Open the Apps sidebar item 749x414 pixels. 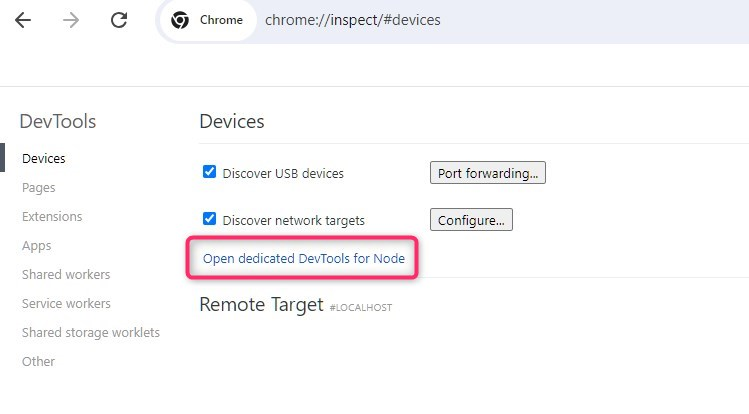point(37,245)
